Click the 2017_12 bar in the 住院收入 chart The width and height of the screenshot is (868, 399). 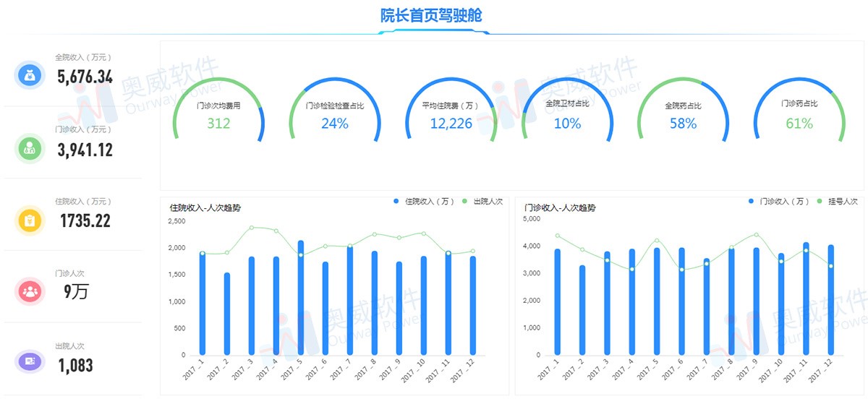pyautogui.click(x=473, y=306)
